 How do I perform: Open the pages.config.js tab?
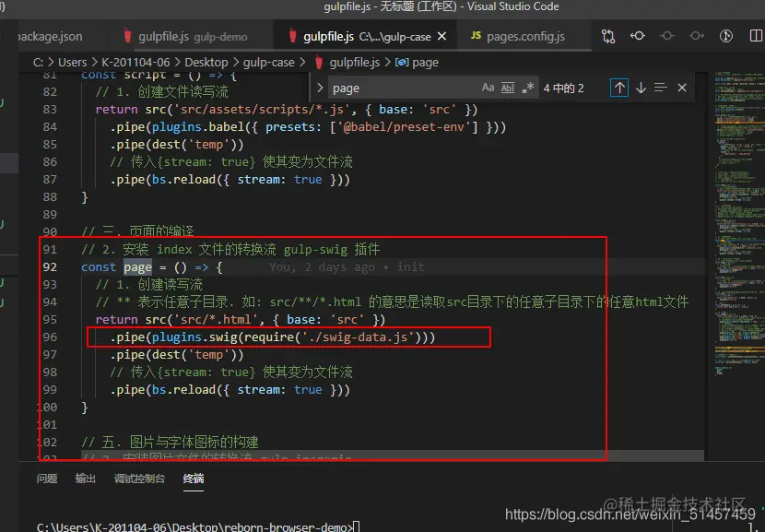click(x=518, y=37)
